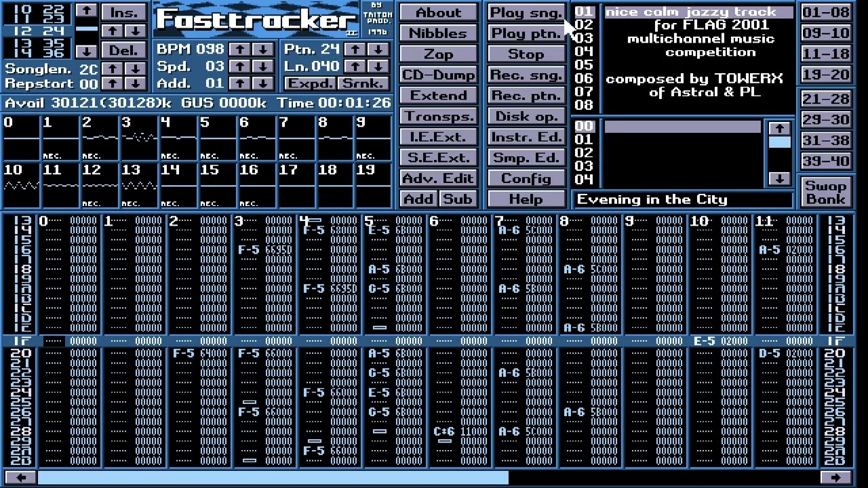Increase BPM using the up arrow
Screen dimensions: 868x488
click(x=239, y=49)
